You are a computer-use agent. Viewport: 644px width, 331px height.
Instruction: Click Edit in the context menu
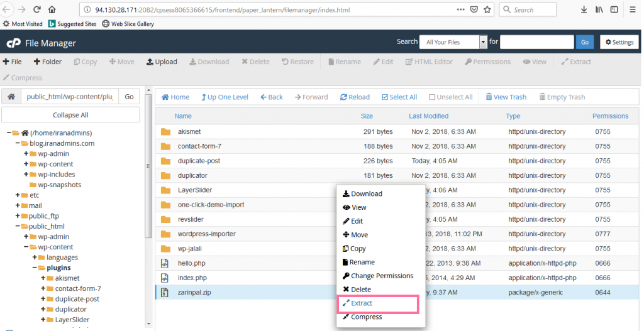click(353, 220)
